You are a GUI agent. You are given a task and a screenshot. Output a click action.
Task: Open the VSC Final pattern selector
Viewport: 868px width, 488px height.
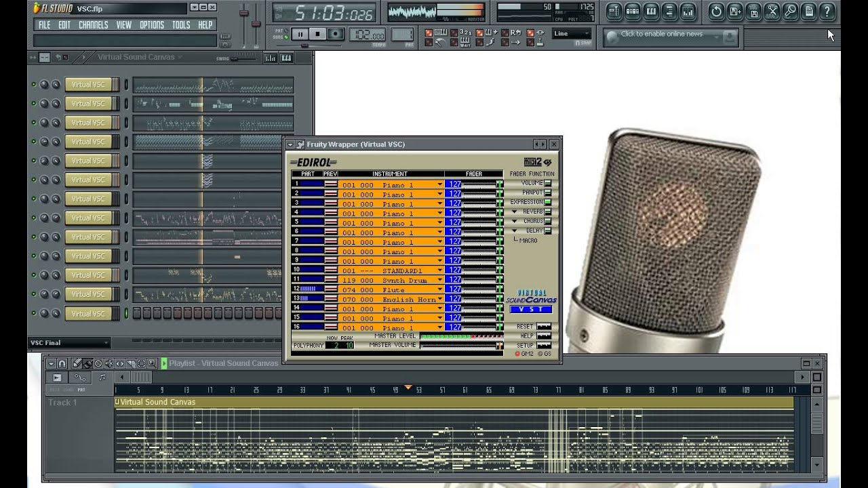(68, 343)
